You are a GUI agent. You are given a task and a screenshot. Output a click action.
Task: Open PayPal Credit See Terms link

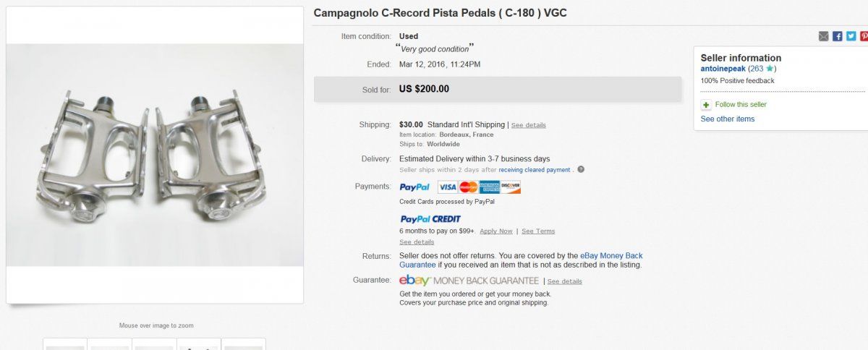[x=538, y=231]
